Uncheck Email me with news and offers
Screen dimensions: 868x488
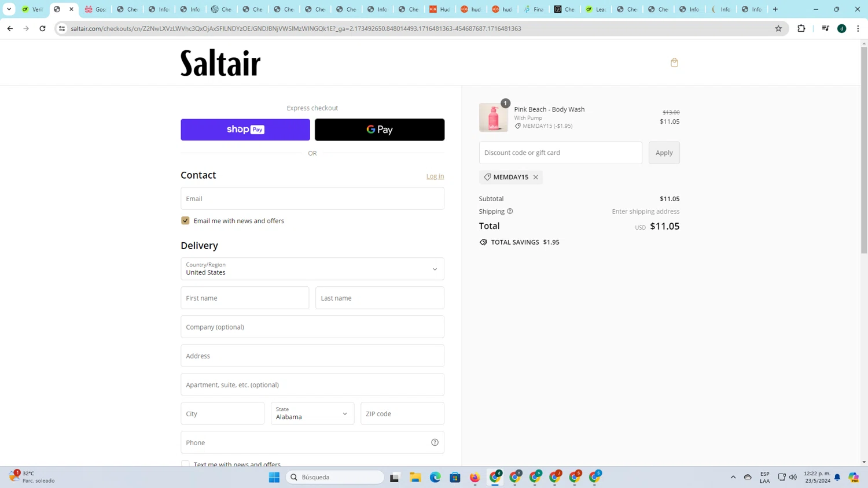point(185,221)
